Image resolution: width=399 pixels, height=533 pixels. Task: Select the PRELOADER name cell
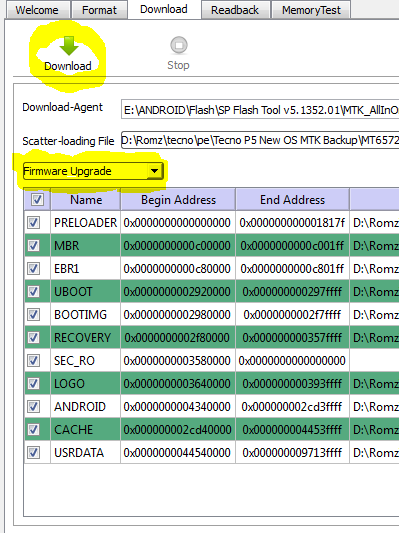click(85, 223)
